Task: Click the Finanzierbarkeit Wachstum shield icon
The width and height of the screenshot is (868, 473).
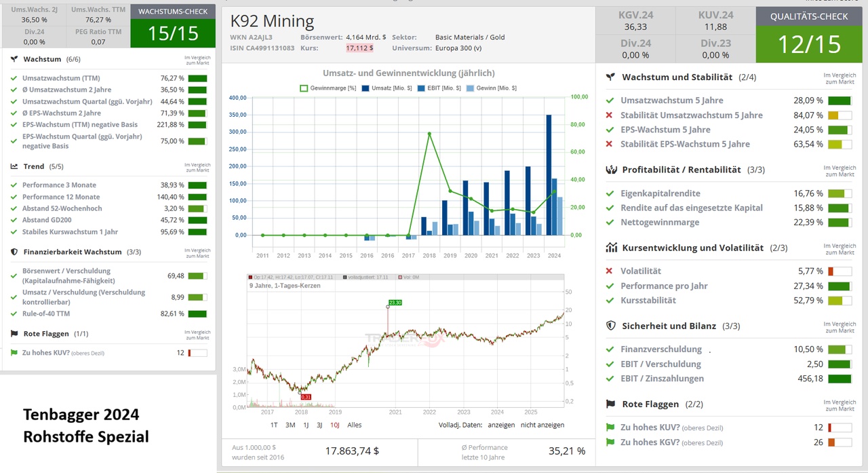Action: 14,252
